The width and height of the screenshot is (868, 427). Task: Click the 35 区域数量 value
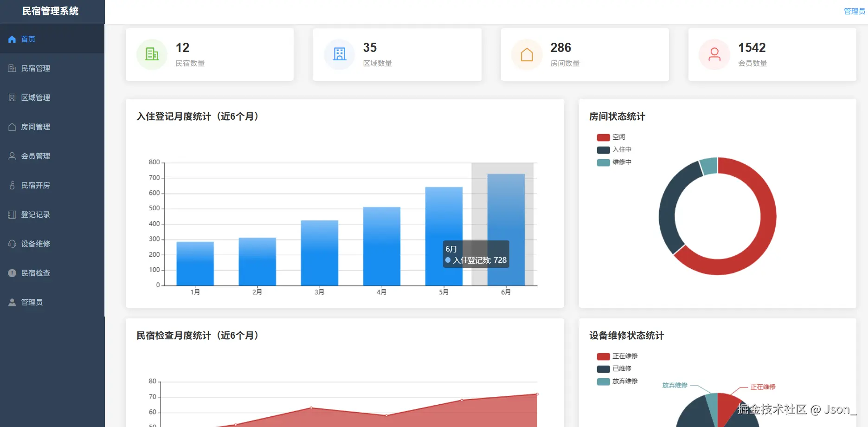(370, 48)
